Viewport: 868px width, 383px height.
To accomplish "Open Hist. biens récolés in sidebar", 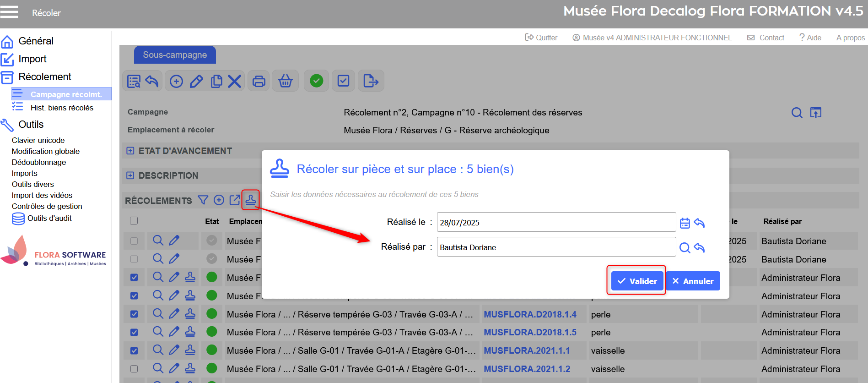I will [62, 108].
